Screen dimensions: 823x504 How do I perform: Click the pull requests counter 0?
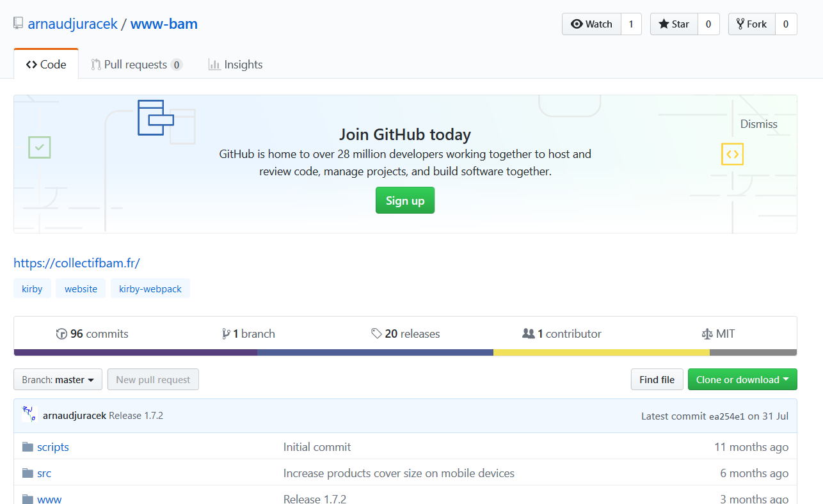177,65
